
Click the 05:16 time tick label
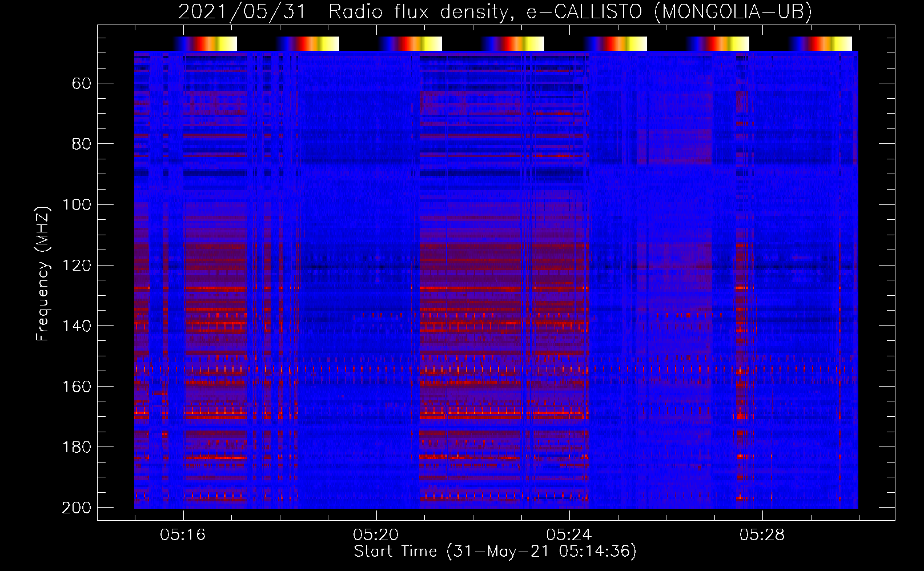click(x=183, y=534)
